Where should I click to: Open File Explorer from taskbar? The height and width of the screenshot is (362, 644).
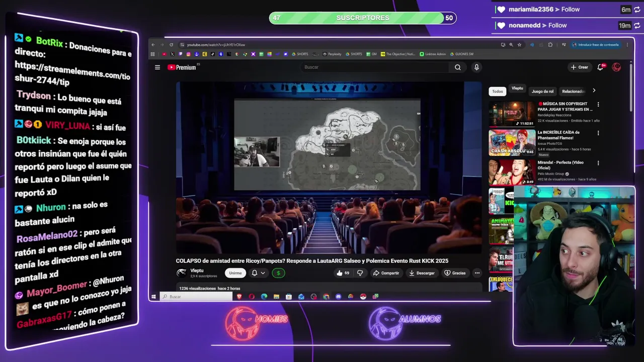tap(276, 297)
